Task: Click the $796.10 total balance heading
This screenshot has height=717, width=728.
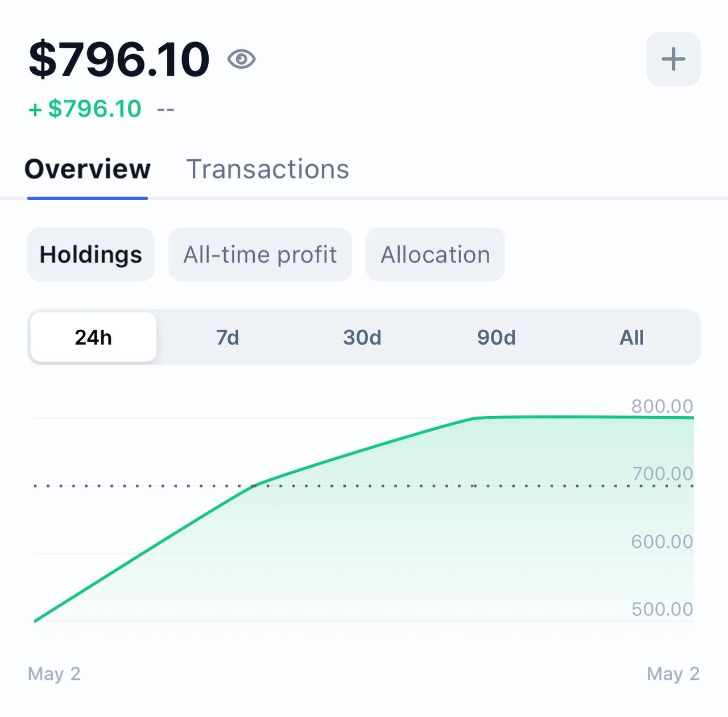Action: click(119, 59)
